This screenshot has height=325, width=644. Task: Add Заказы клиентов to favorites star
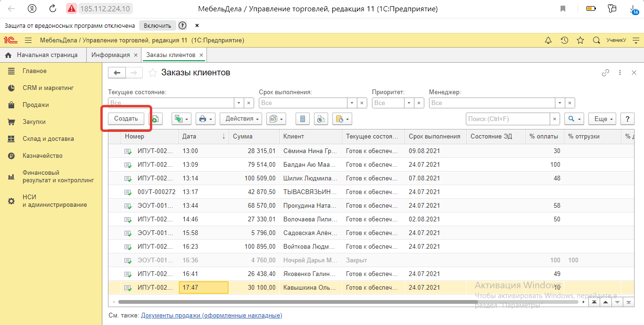tap(152, 73)
